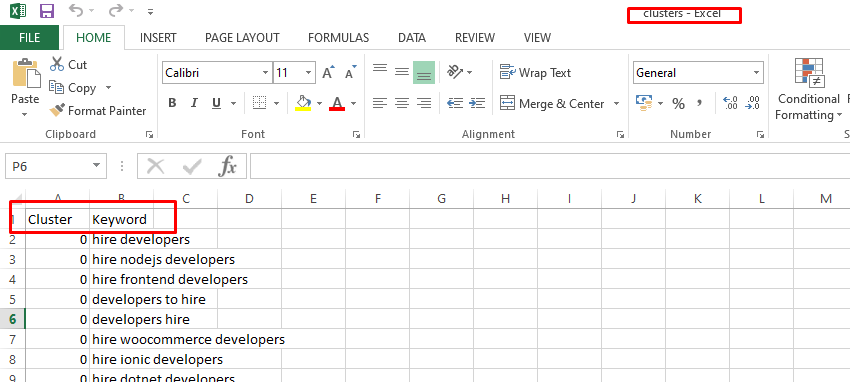Increase font size with large A
850x382 pixels.
[x=329, y=73]
